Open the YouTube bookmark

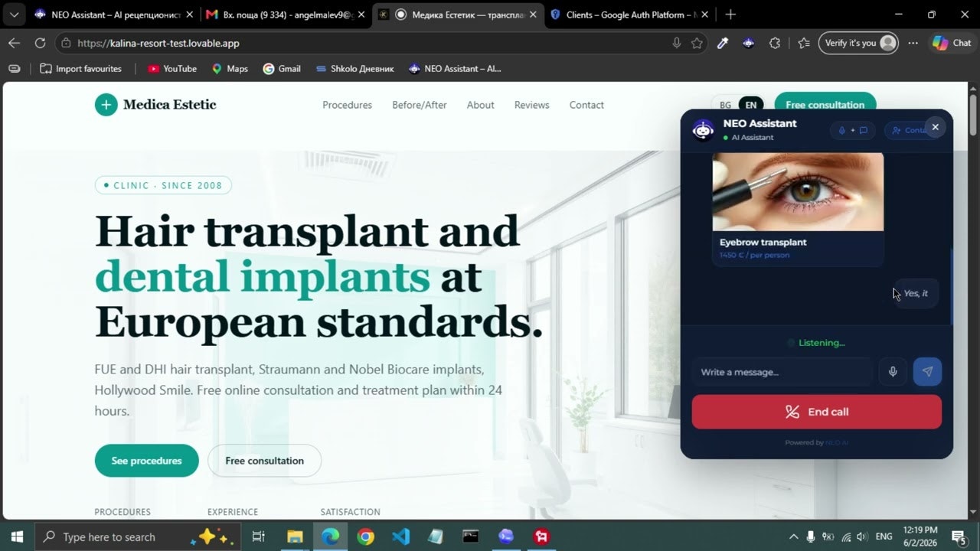point(172,69)
